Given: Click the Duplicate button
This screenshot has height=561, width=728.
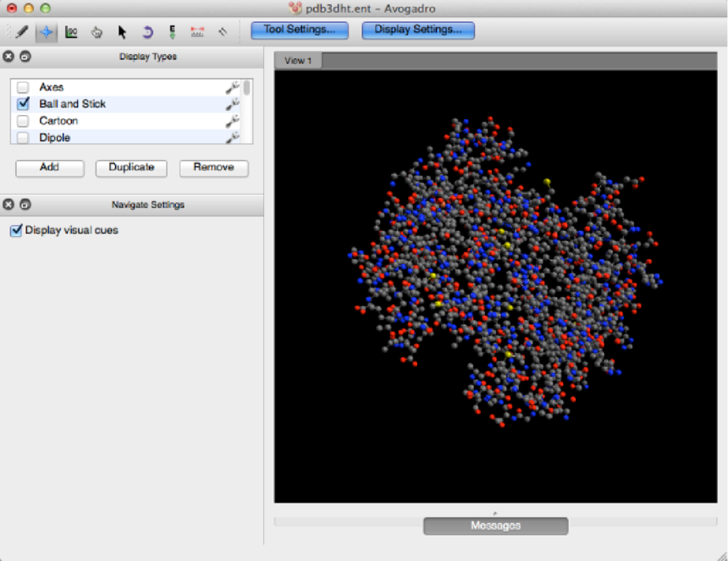Looking at the screenshot, I should click(131, 168).
